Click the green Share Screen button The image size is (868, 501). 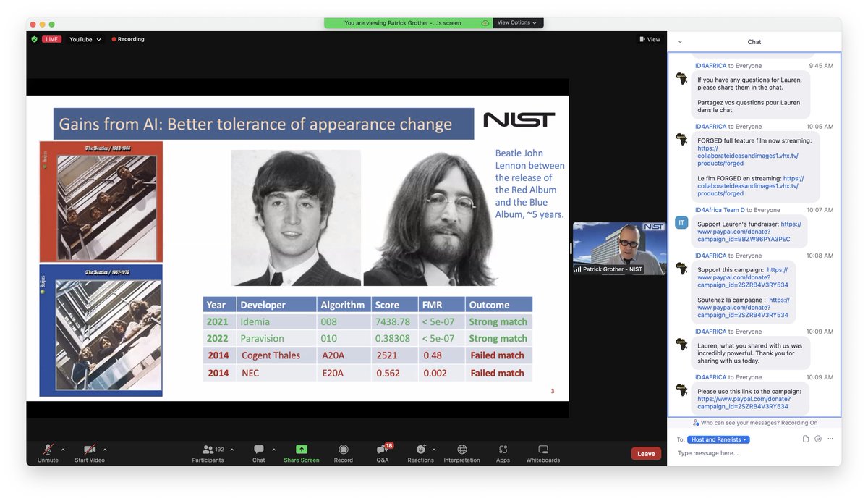click(x=301, y=453)
